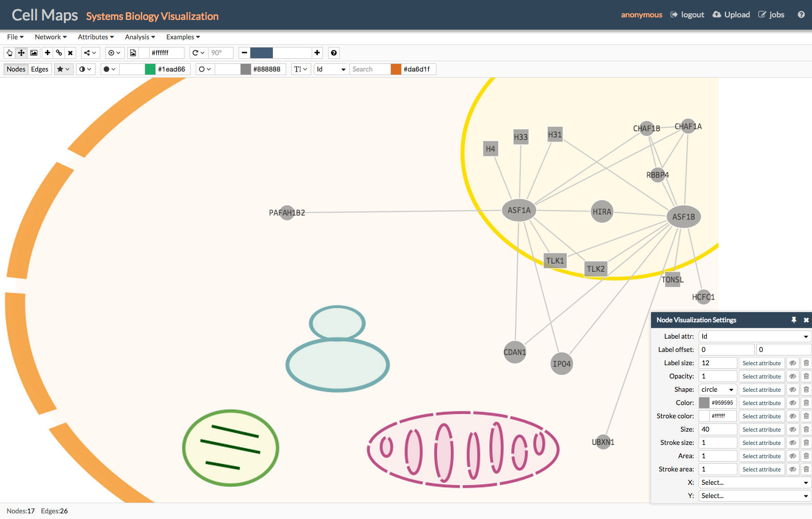Zoom in with the plus button
Viewport: 812px width, 519px height.
click(317, 53)
